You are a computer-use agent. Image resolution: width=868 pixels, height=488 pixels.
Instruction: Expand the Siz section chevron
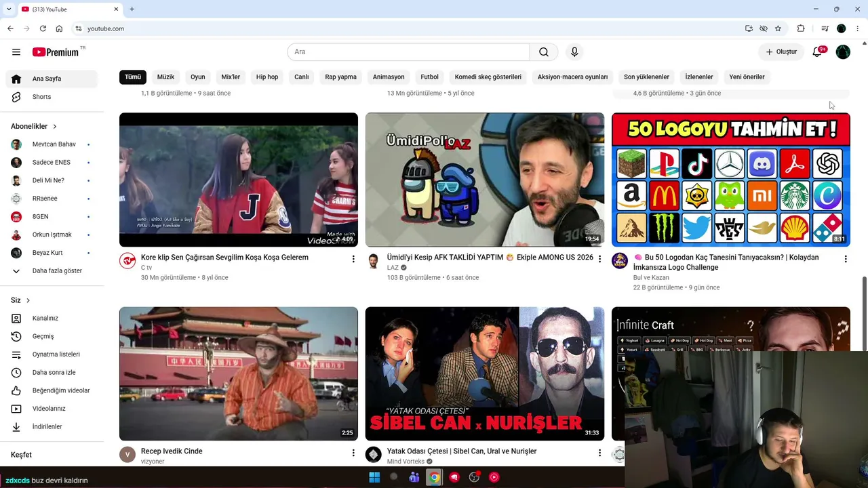coord(28,300)
